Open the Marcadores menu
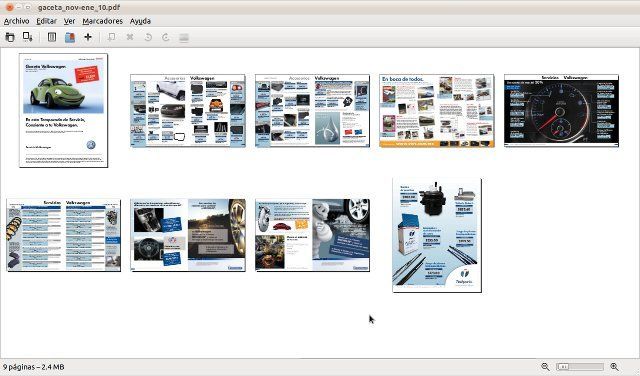The width and height of the screenshot is (640, 376). pyautogui.click(x=102, y=21)
